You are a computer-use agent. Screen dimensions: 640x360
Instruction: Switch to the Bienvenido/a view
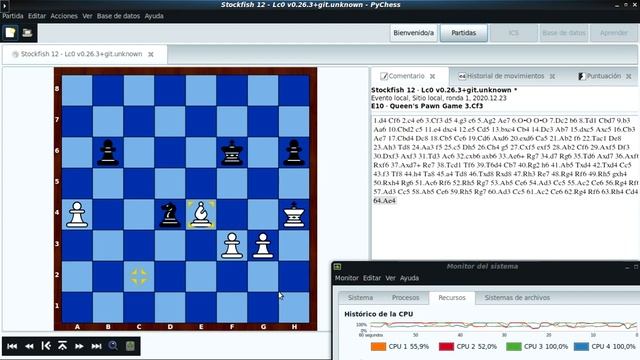coord(413,33)
